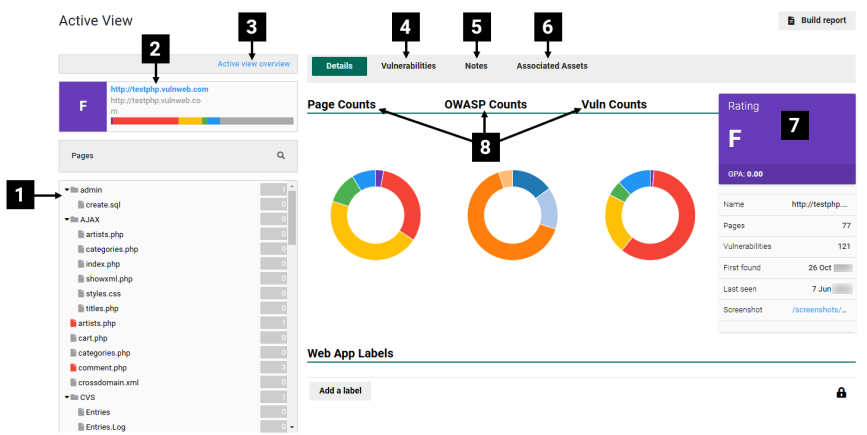Click the Last seen date 7 Jun
Image resolution: width=867 pixels, height=435 pixels.
click(821, 289)
